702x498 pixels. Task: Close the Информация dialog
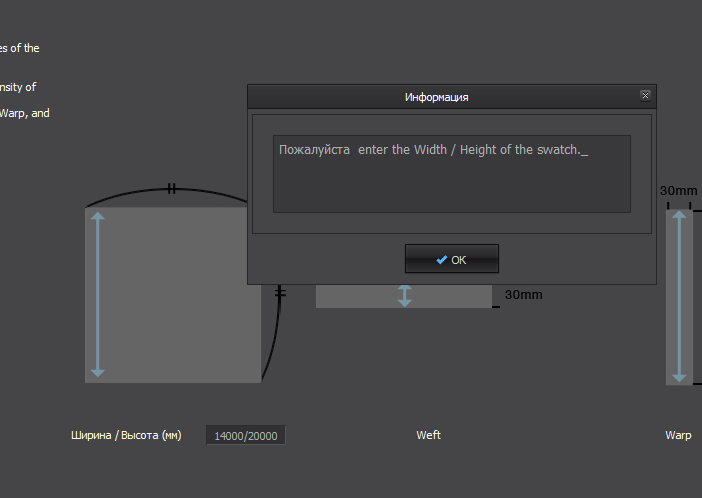pos(645,95)
